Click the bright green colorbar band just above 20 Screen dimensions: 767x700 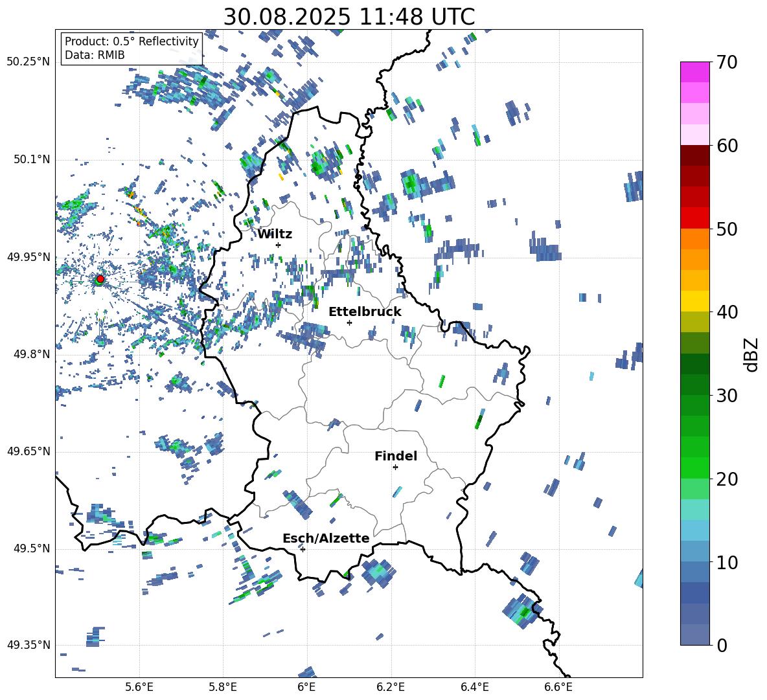coord(694,468)
